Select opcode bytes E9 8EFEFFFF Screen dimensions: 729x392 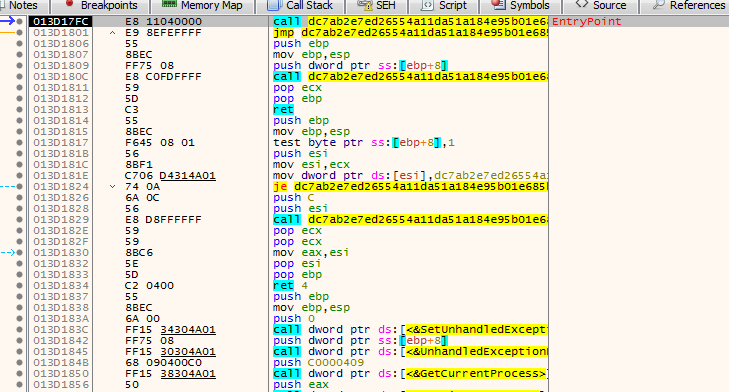163,33
